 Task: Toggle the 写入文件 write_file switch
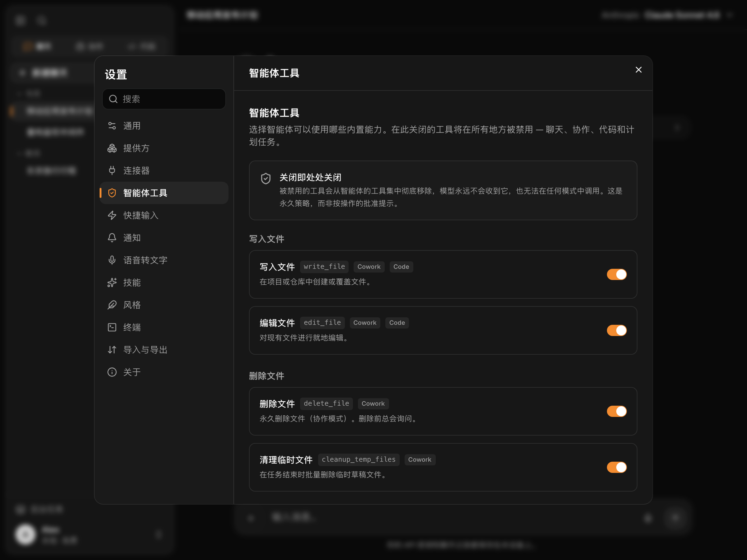click(617, 274)
